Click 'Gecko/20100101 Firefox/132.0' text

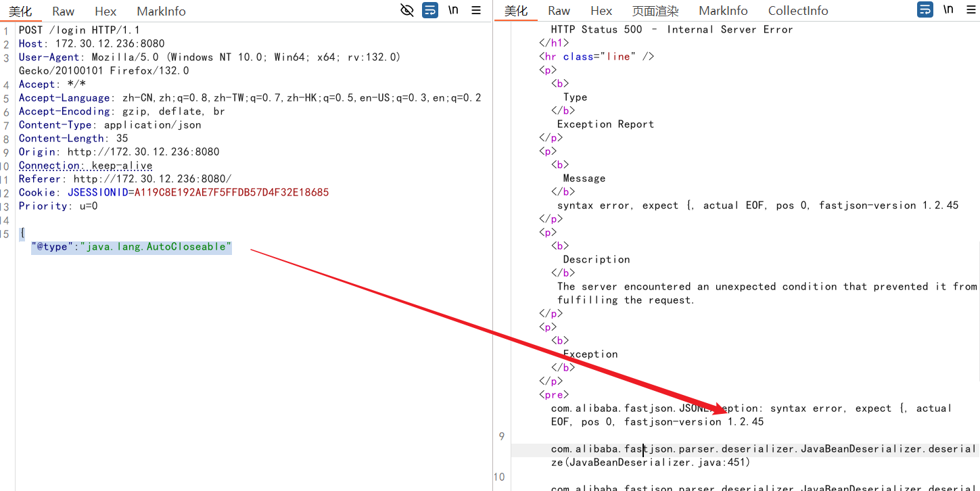[104, 70]
